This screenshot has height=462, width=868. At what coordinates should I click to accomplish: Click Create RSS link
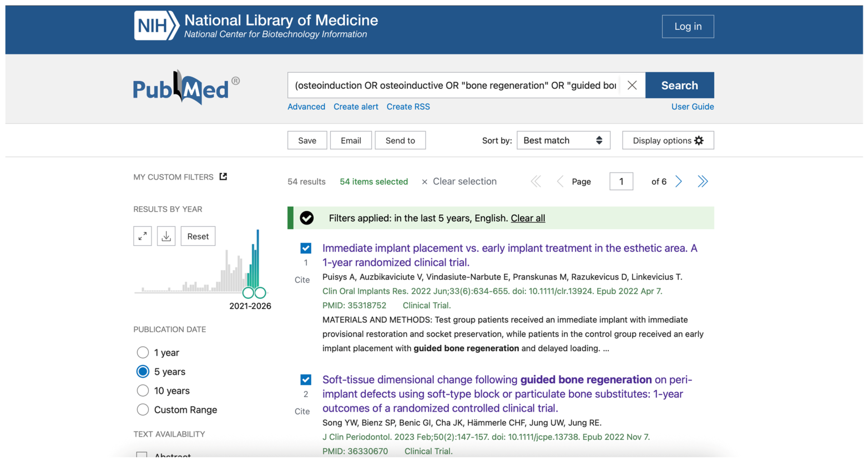pyautogui.click(x=408, y=106)
